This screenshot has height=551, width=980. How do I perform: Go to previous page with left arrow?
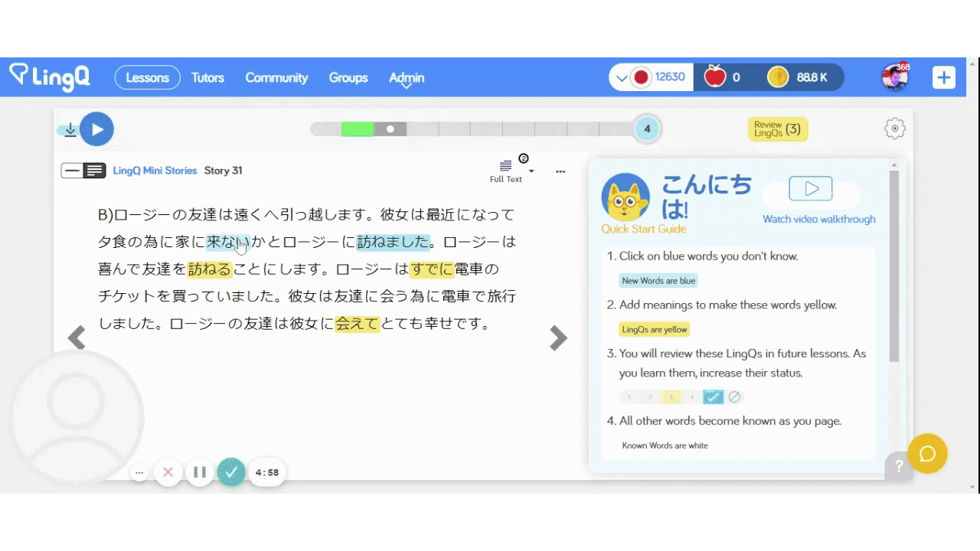click(77, 337)
